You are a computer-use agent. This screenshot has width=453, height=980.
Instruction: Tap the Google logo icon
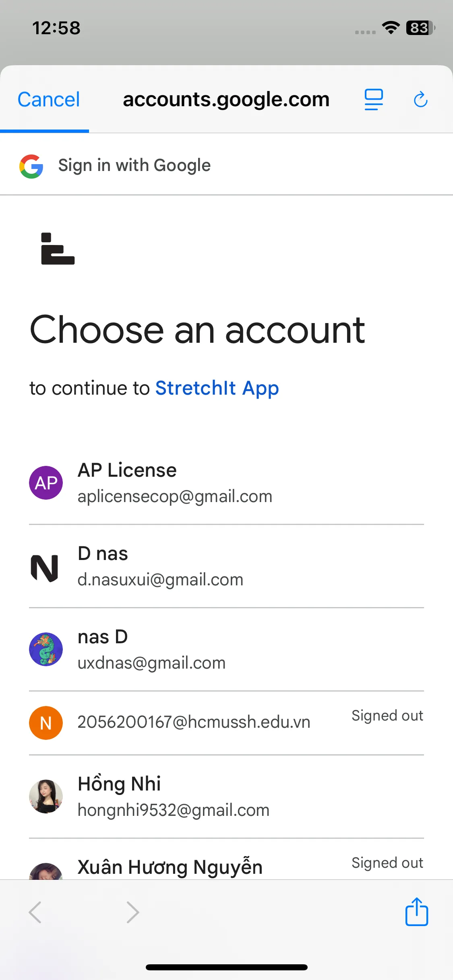tap(31, 166)
